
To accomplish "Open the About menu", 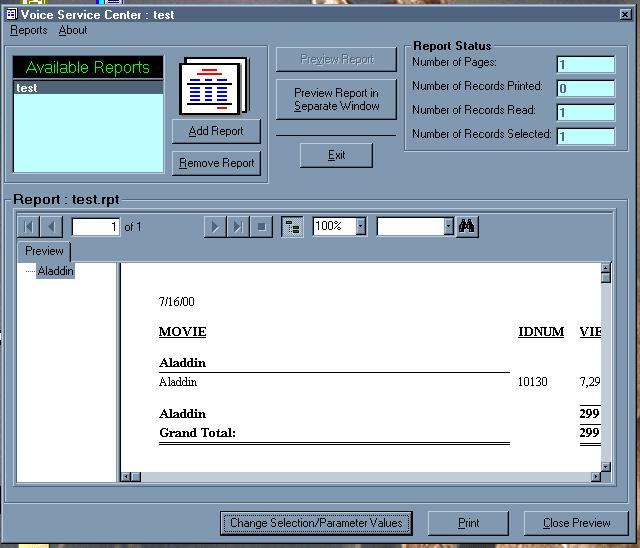I will pos(73,30).
